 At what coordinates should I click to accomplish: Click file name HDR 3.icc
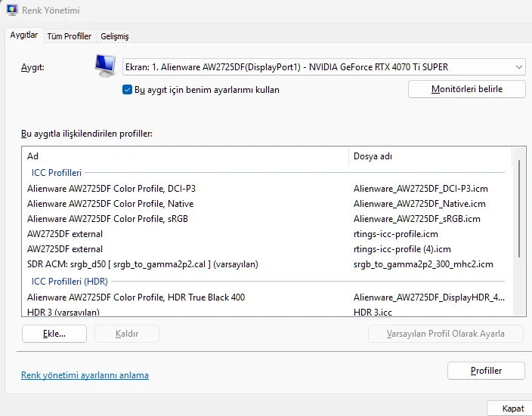[x=373, y=313]
